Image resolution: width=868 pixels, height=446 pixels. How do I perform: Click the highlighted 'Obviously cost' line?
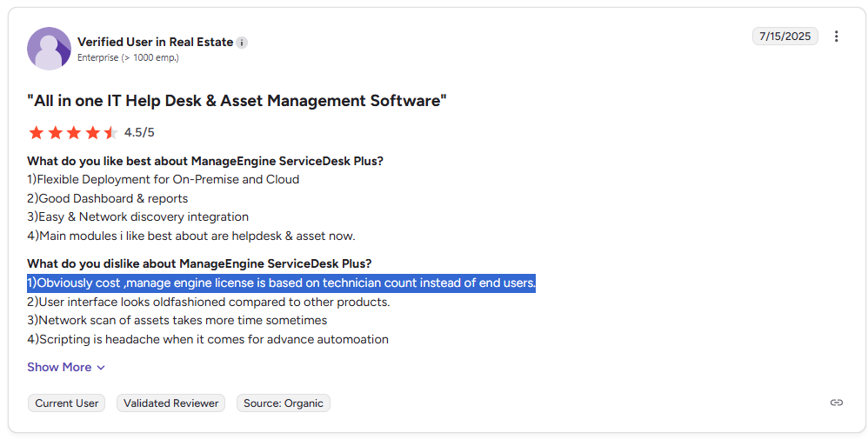(x=281, y=283)
